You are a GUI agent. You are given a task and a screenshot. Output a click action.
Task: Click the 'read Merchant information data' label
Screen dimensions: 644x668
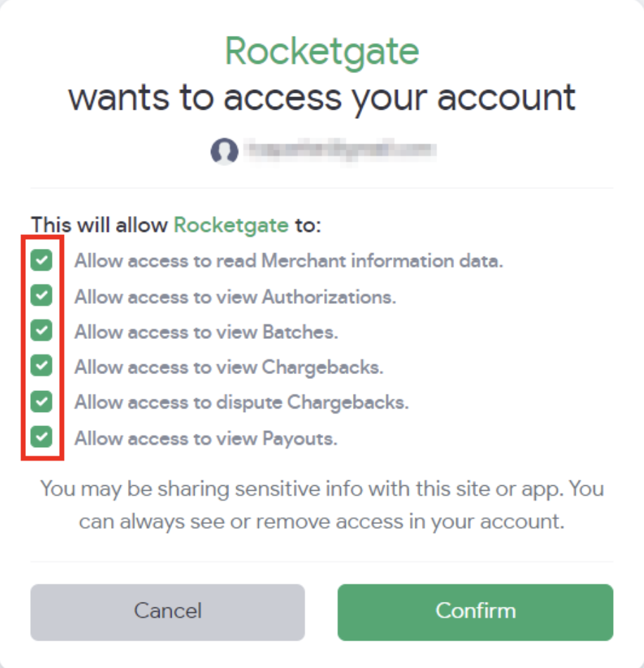pos(289,261)
